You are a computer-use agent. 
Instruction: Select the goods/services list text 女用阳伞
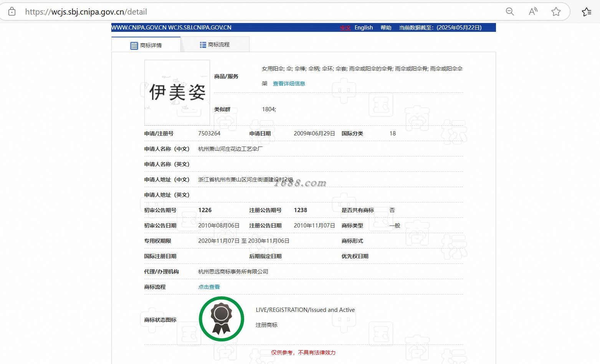click(x=273, y=69)
